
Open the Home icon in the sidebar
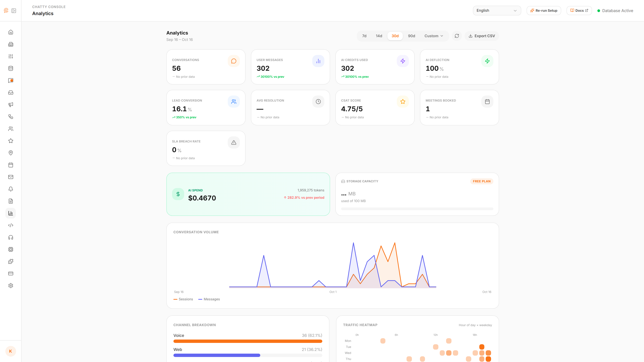point(11,32)
